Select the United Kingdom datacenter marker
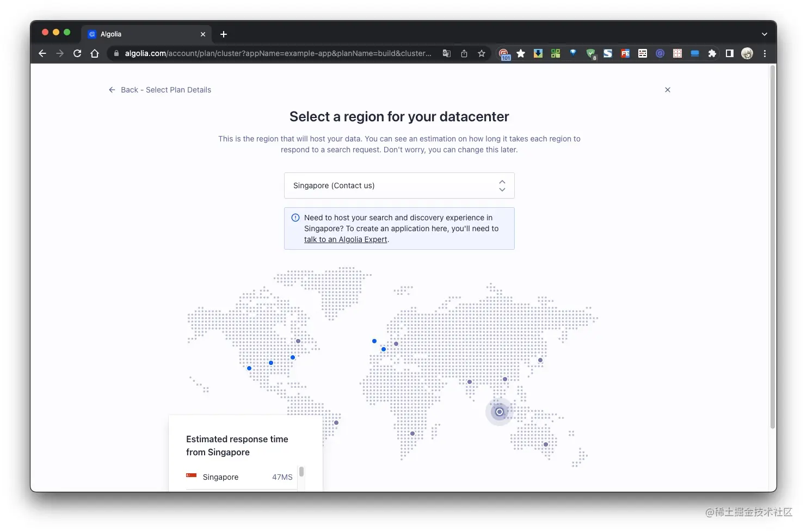807x532 pixels. (374, 341)
